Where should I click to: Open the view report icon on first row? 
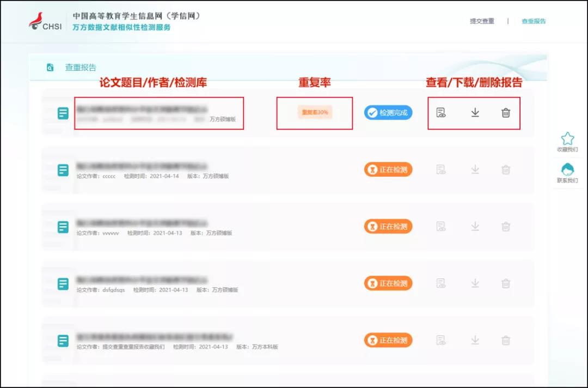[x=442, y=113]
